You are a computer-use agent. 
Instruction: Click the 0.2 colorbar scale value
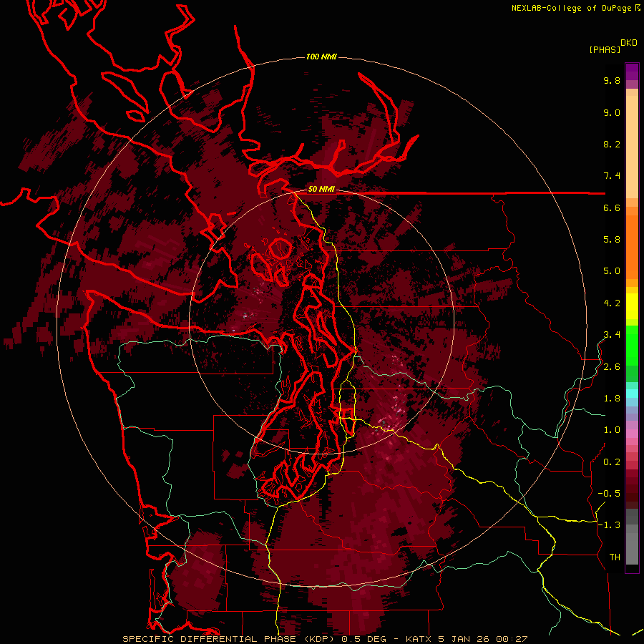pos(612,462)
